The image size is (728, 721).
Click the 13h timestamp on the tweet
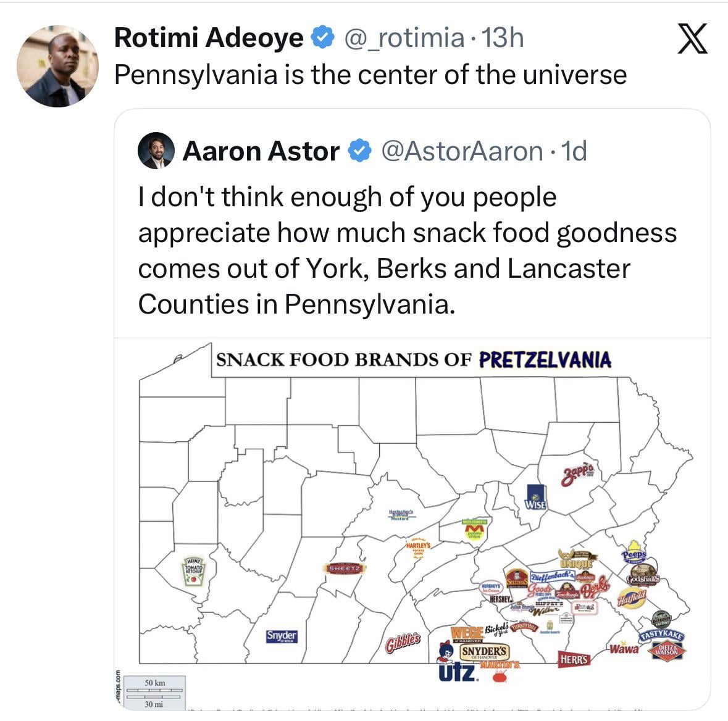[x=502, y=38]
